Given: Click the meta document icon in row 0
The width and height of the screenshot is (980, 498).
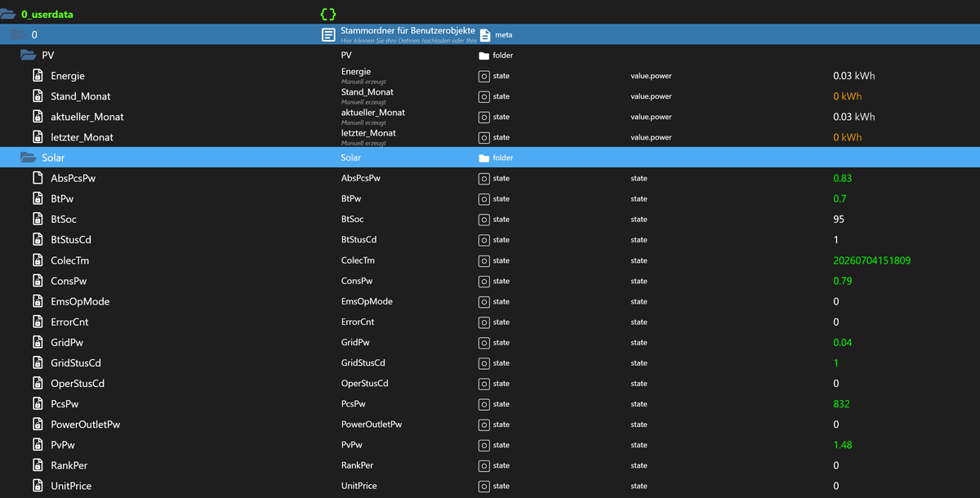Looking at the screenshot, I should (485, 35).
